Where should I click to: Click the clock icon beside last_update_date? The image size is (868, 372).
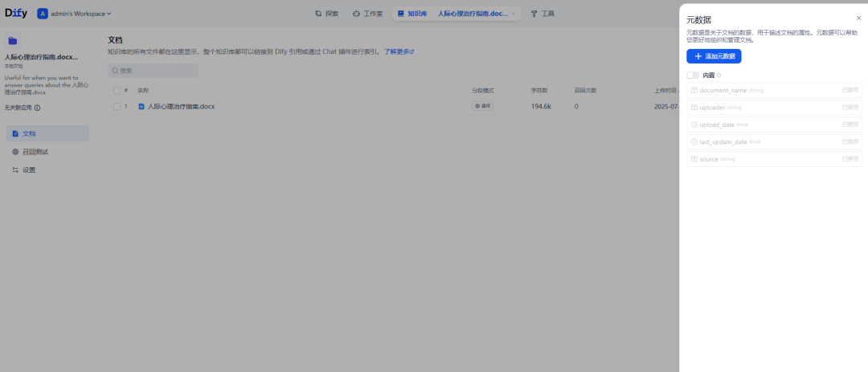click(694, 141)
